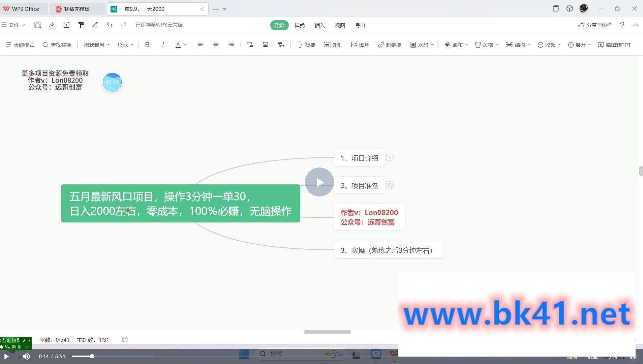Select the 1、项目介绍 topic node
Image resolution: width=643 pixels, height=364 pixels.
[359, 158]
